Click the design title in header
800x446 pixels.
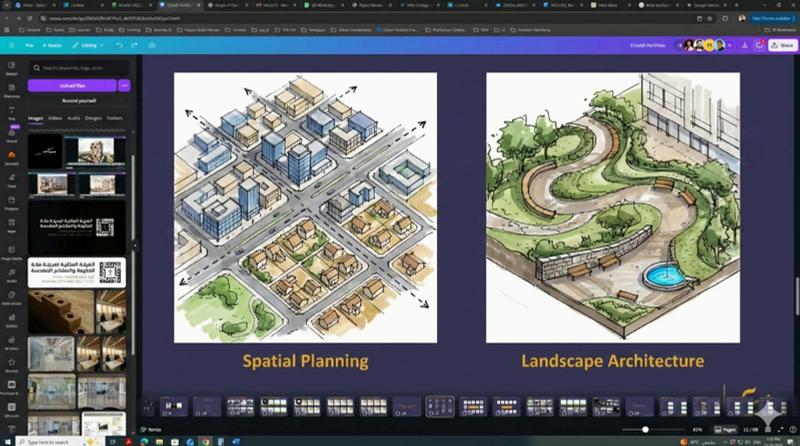[647, 45]
